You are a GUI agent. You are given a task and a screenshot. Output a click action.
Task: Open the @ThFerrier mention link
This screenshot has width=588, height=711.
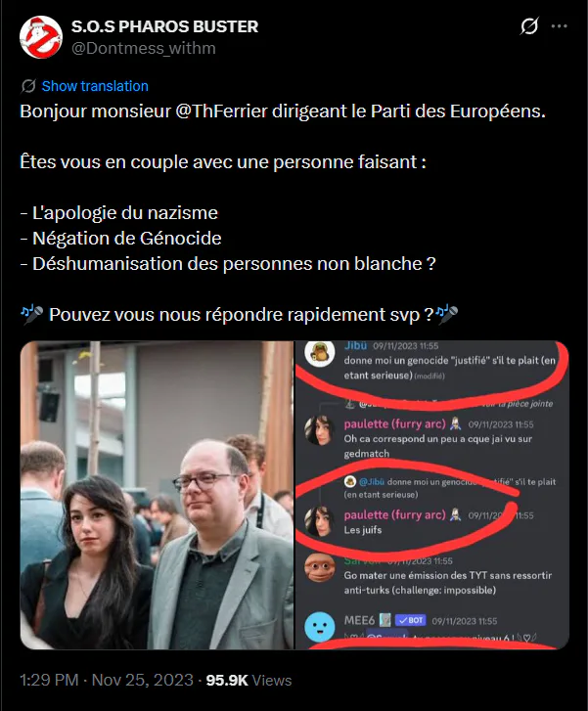[x=221, y=111]
